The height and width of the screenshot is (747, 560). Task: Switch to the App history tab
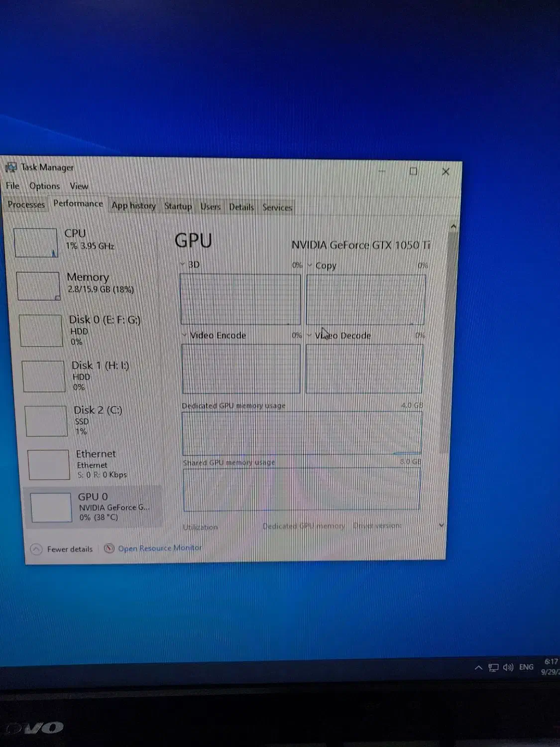click(x=133, y=205)
